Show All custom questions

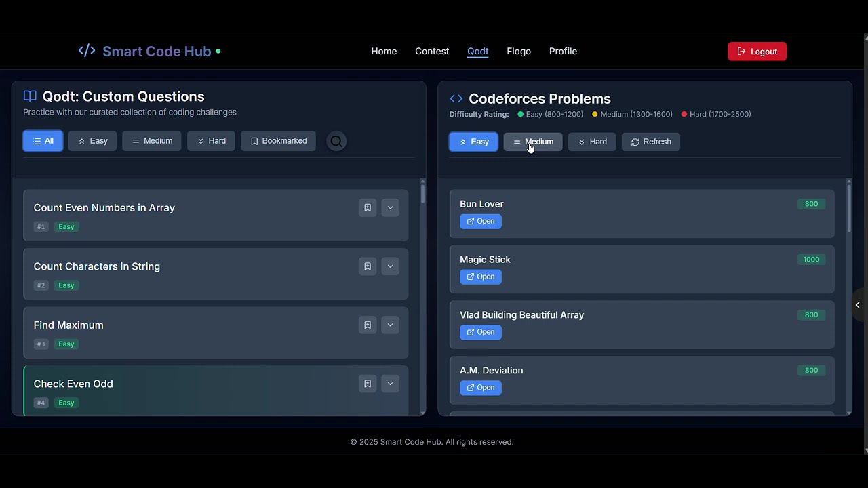click(43, 141)
